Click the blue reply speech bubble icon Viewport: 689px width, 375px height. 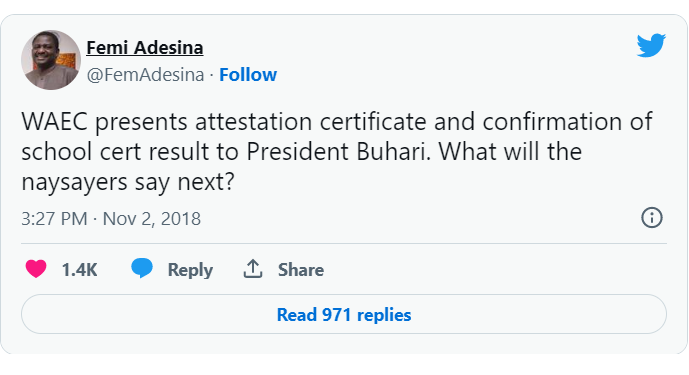[x=142, y=268]
